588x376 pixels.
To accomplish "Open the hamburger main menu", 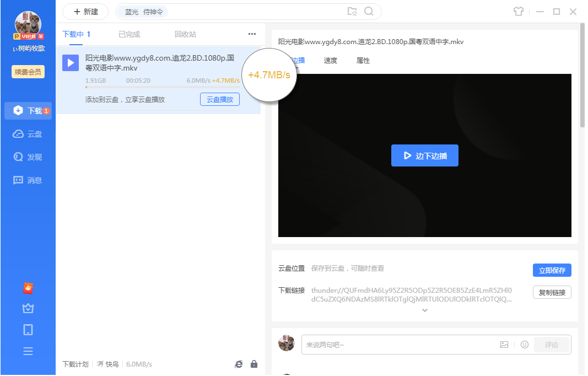I will (x=28, y=351).
